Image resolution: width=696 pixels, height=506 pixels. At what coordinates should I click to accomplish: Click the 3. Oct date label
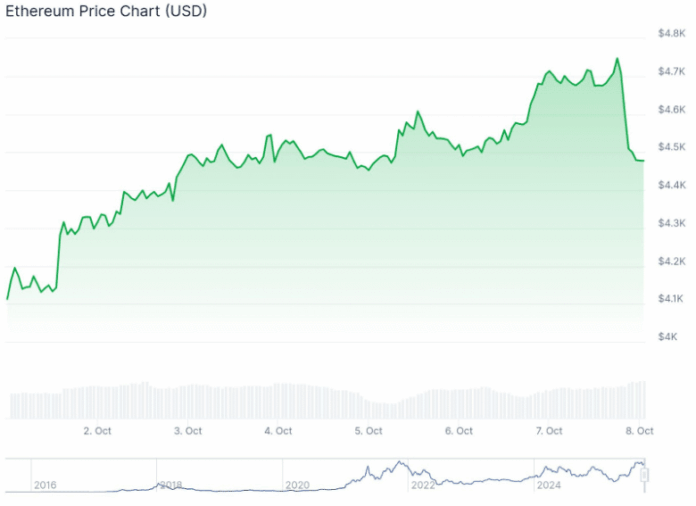(x=187, y=431)
